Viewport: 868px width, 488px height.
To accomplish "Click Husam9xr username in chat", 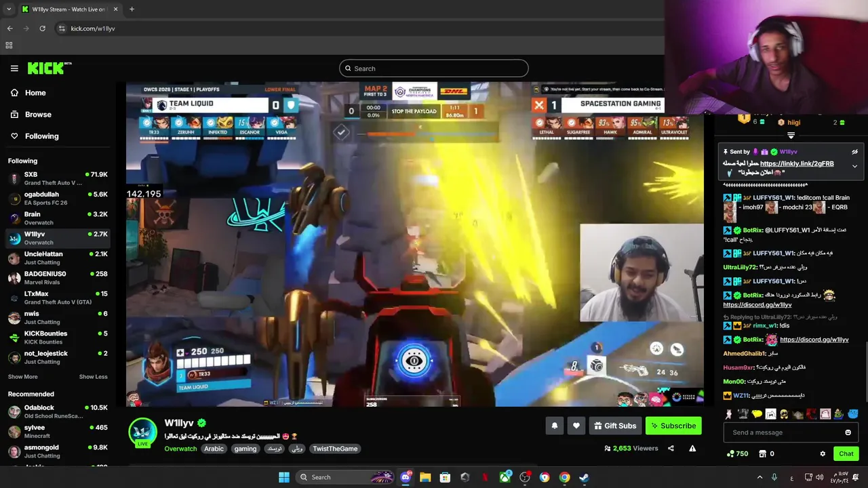I will (738, 367).
